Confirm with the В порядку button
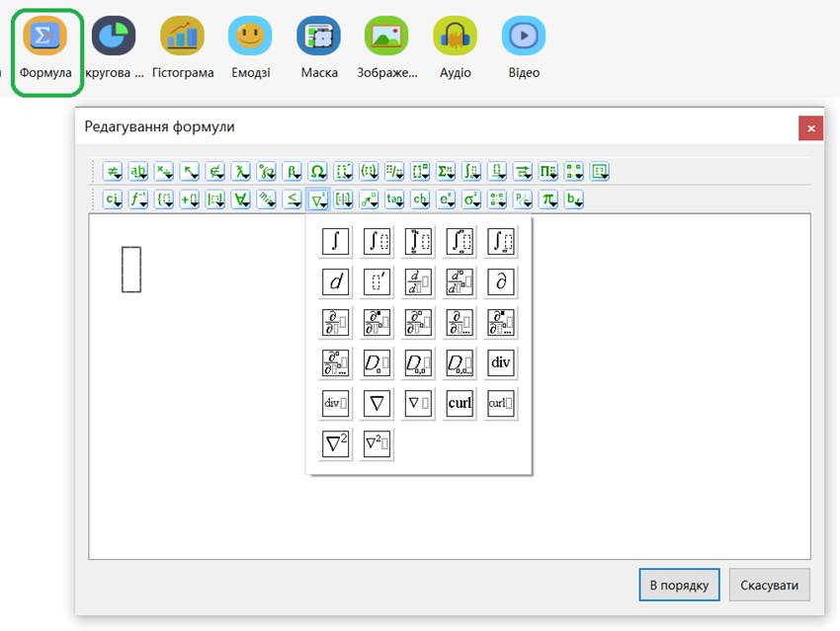The image size is (840, 631). pyautogui.click(x=679, y=585)
